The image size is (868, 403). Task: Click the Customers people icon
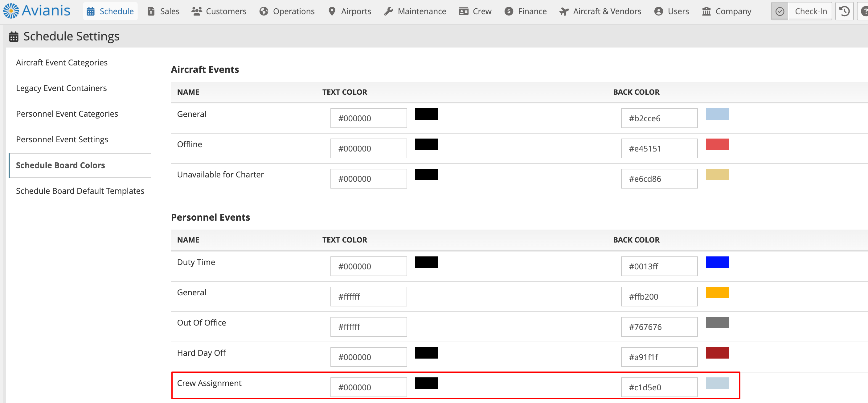click(x=197, y=11)
